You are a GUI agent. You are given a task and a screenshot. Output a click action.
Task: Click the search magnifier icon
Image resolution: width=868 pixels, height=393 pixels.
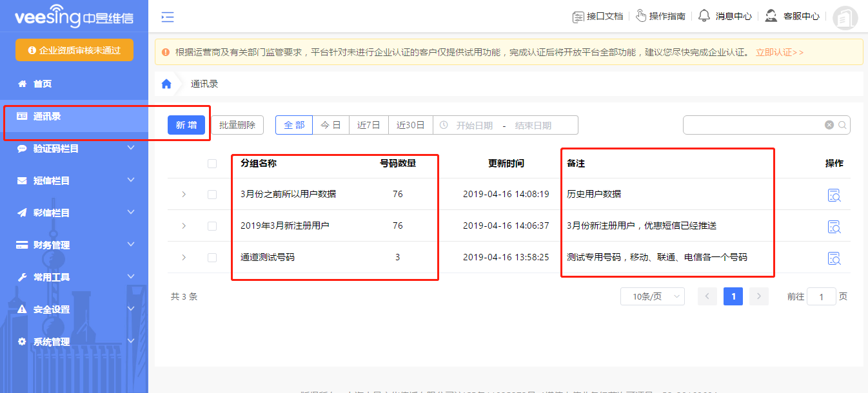pyautogui.click(x=842, y=125)
